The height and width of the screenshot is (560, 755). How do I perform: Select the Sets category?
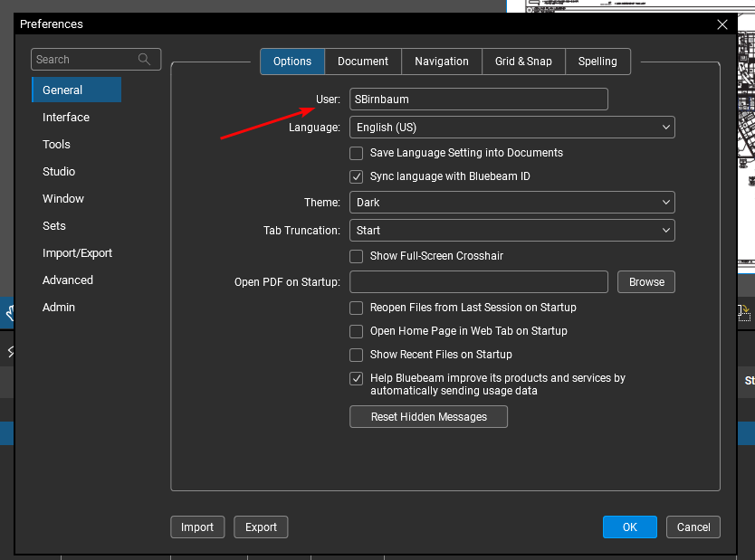coord(54,226)
